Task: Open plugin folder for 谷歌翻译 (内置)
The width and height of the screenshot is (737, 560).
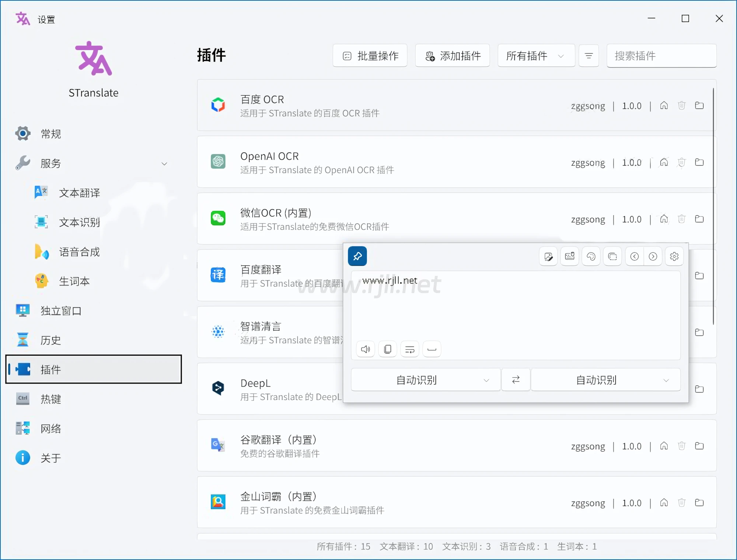Action: [x=699, y=446]
